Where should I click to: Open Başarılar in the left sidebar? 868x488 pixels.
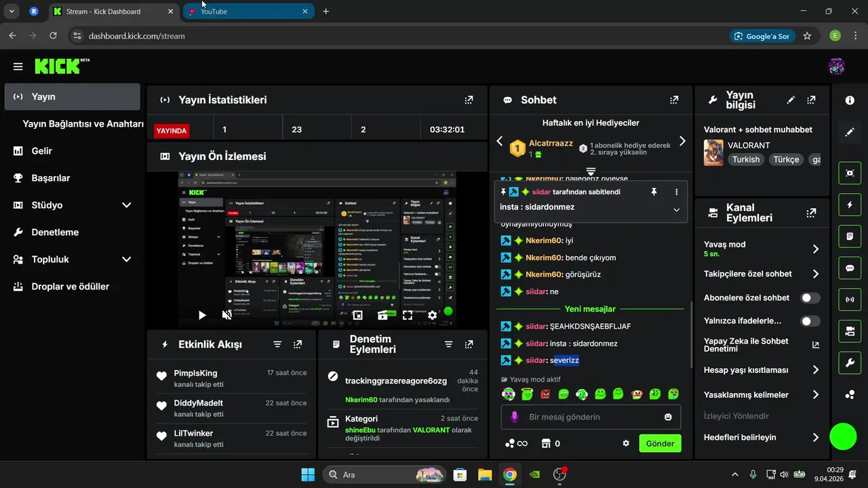[73, 178]
